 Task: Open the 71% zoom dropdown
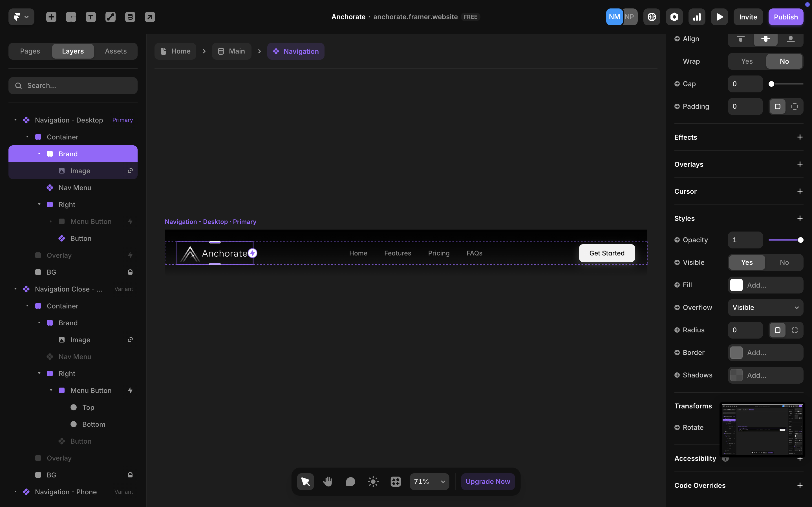[429, 482]
